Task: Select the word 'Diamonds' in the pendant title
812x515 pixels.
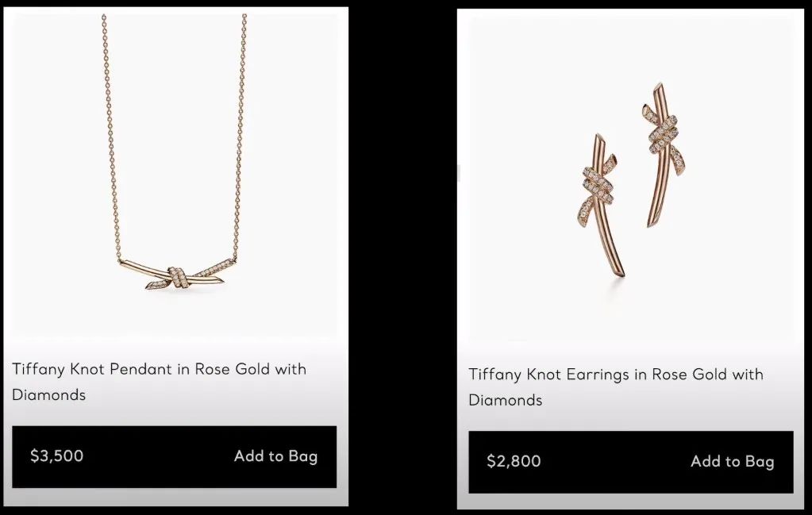Action: click(48, 394)
